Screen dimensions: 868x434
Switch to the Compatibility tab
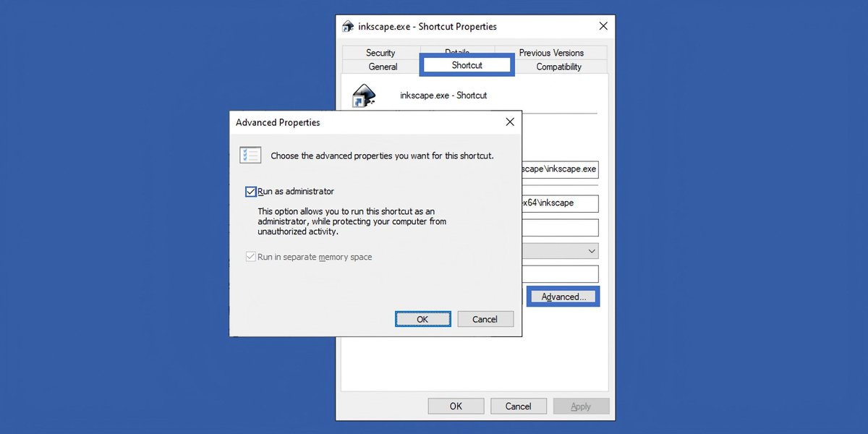tap(558, 67)
